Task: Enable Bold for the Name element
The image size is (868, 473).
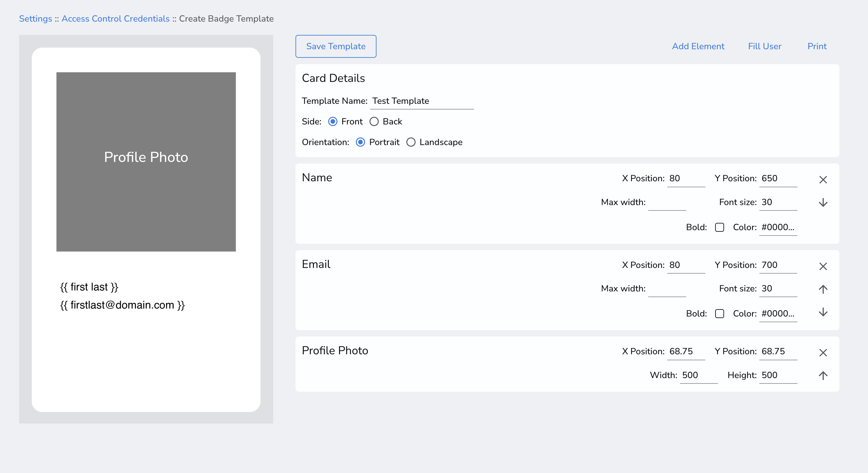Action: tap(719, 227)
